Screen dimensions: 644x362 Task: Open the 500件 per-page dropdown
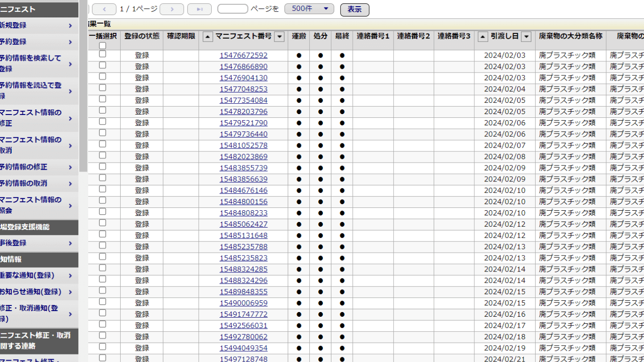tap(309, 9)
